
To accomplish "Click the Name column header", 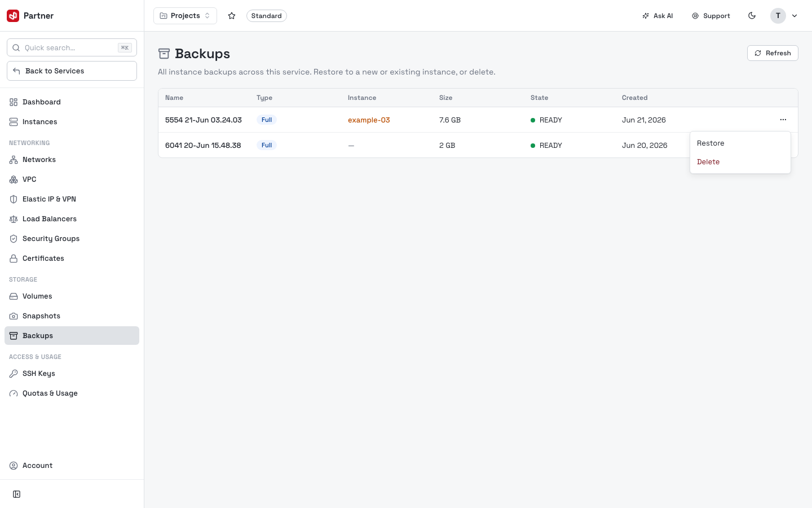I will (x=174, y=98).
